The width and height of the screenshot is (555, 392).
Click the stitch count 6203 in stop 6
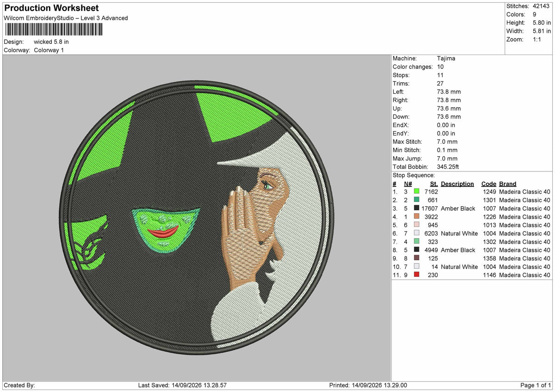point(431,233)
